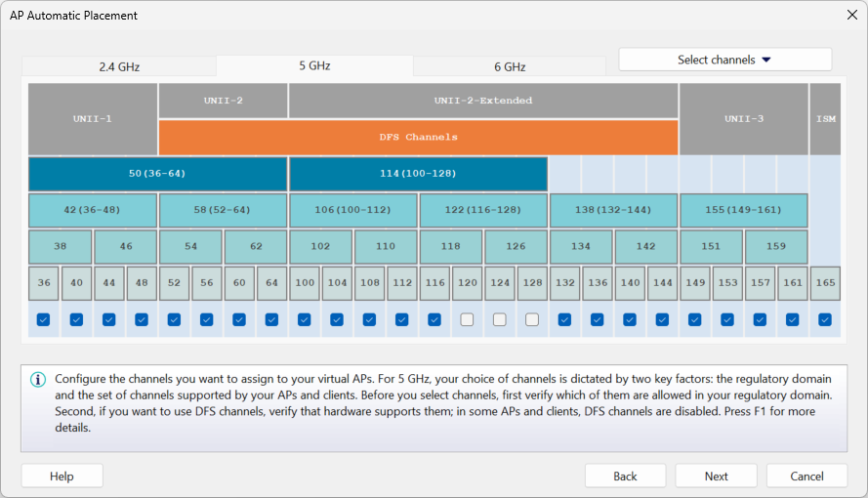The width and height of the screenshot is (868, 498).
Task: Uncheck channel 104 checkbox
Action: tap(337, 319)
